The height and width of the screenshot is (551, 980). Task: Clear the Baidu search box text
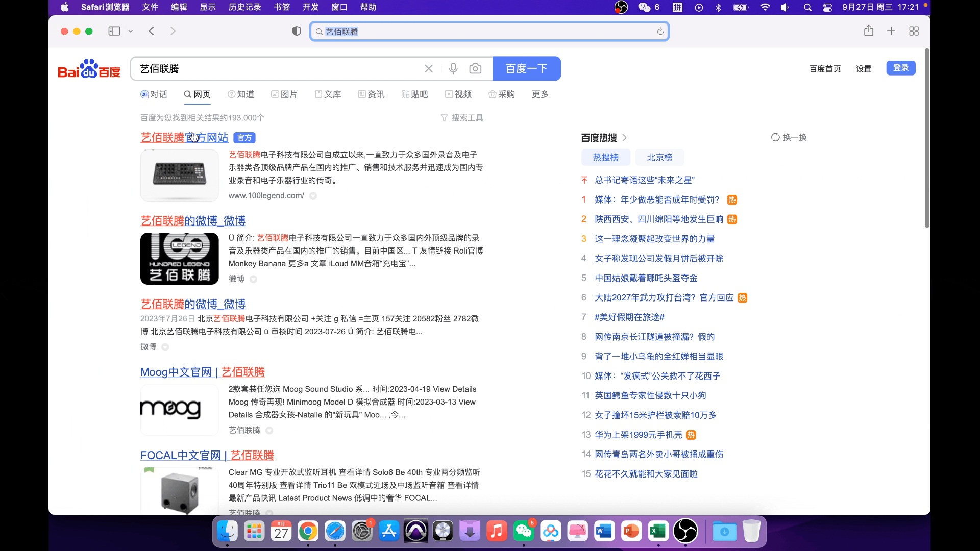(x=429, y=68)
